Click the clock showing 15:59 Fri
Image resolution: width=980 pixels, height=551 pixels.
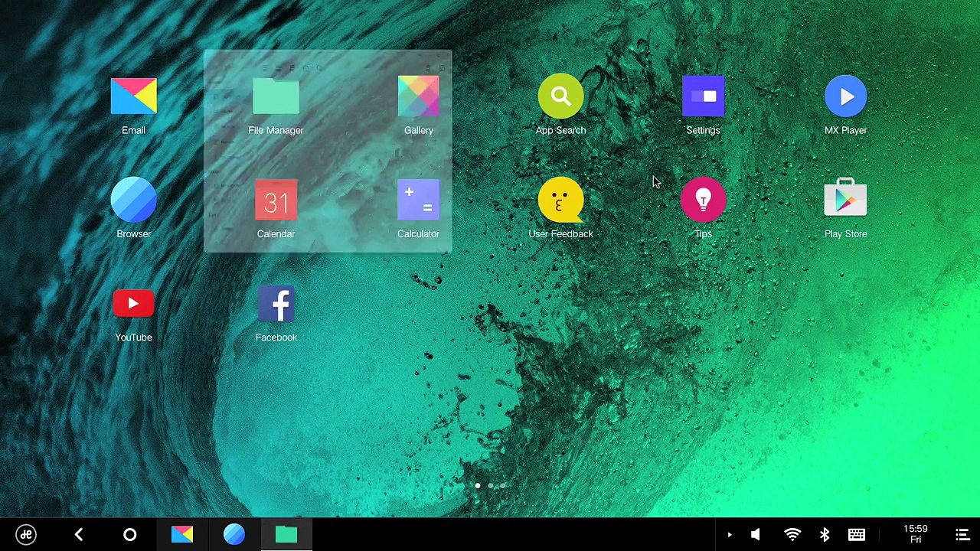point(916,534)
